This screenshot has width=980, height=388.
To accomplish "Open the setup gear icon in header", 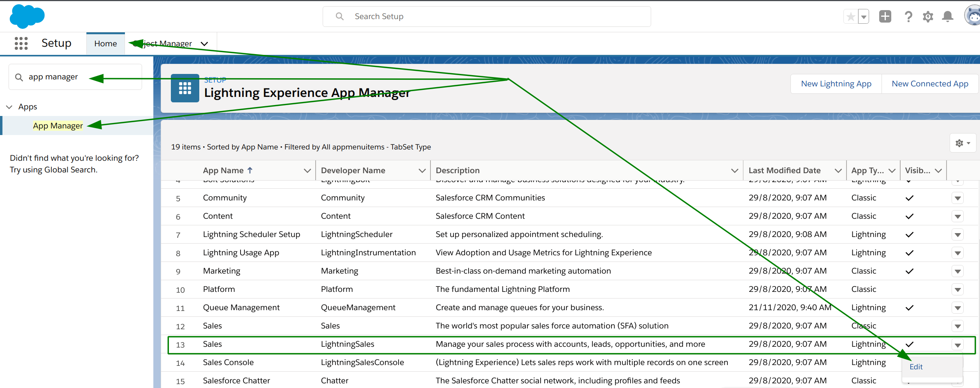I will click(928, 16).
